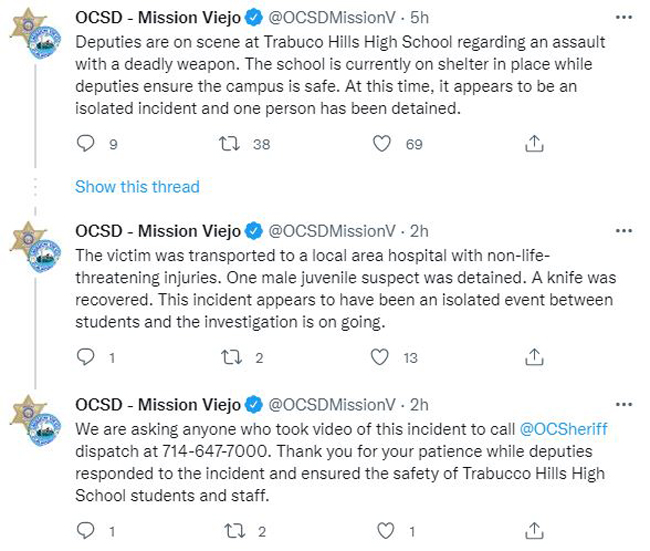Click @OCSDMissionV handle on the first tweet
This screenshot has height=551, width=650.
click(332, 17)
